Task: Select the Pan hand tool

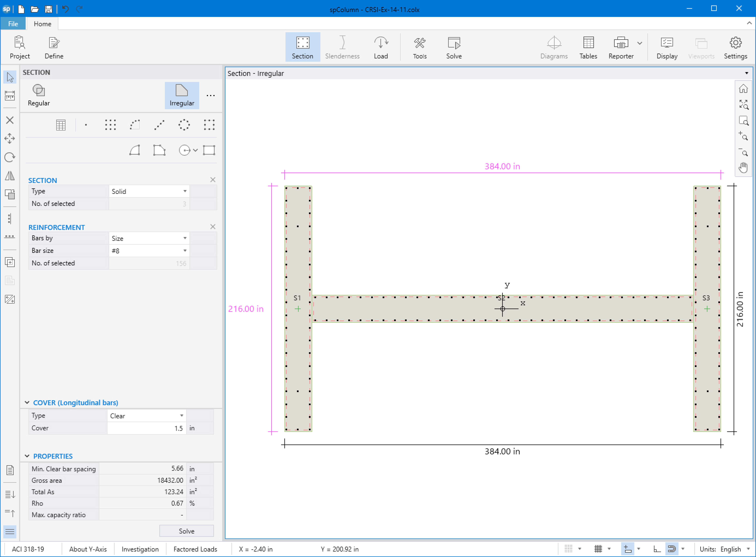Action: click(743, 168)
